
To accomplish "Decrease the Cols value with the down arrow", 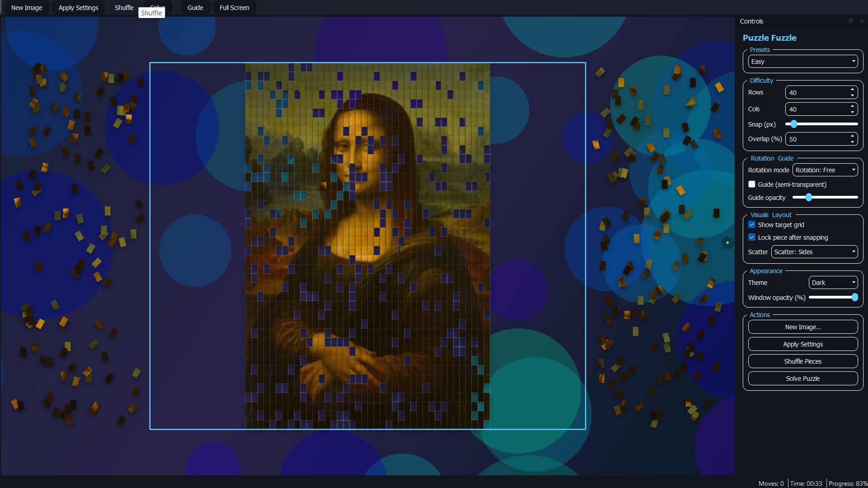I will [852, 112].
